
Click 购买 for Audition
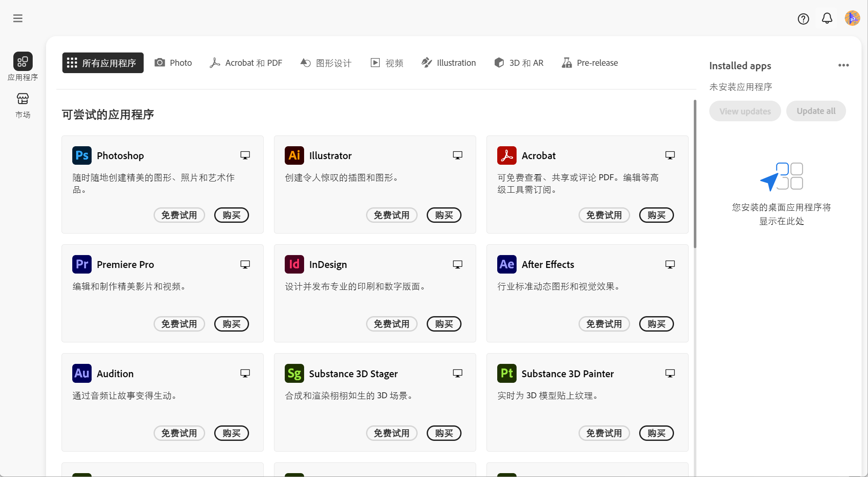click(x=231, y=433)
